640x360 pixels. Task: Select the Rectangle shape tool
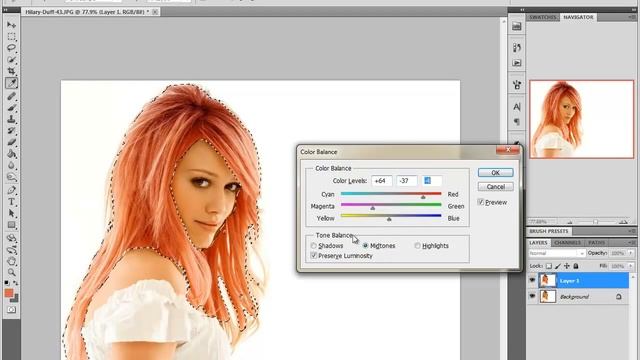click(11, 225)
